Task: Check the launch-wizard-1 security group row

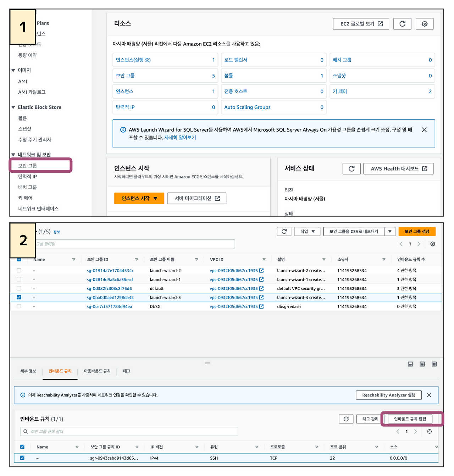Action: [x=19, y=279]
